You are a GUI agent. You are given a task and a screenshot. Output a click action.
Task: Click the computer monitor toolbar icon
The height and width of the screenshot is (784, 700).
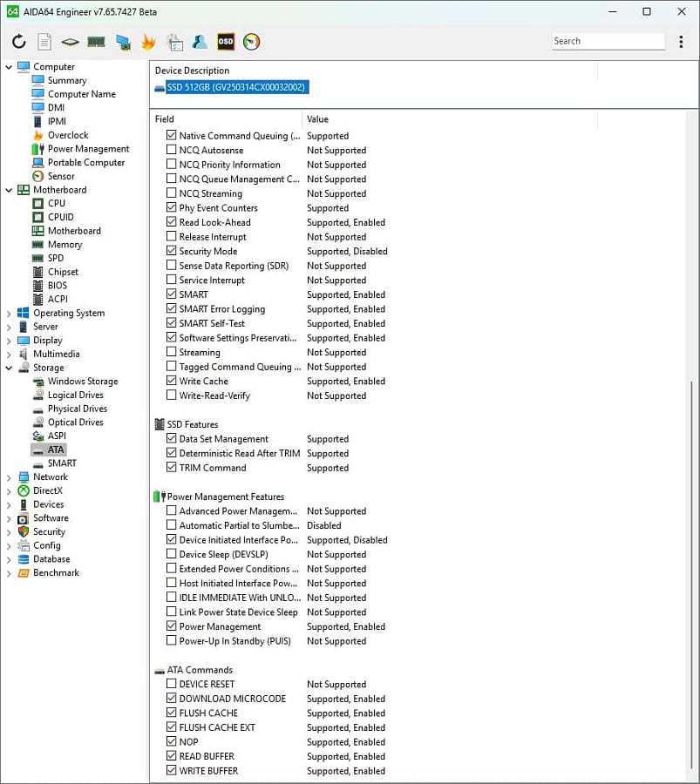(123, 42)
